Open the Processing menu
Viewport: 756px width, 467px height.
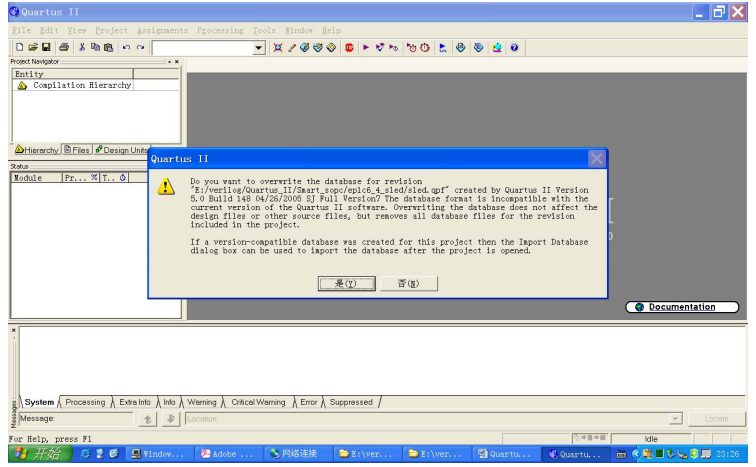point(220,30)
